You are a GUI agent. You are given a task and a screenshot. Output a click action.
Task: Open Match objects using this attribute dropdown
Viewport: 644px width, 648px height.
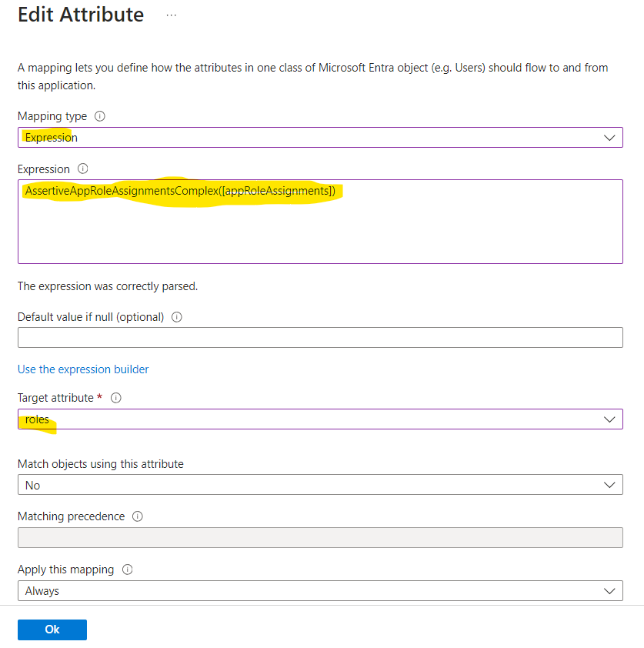point(320,485)
